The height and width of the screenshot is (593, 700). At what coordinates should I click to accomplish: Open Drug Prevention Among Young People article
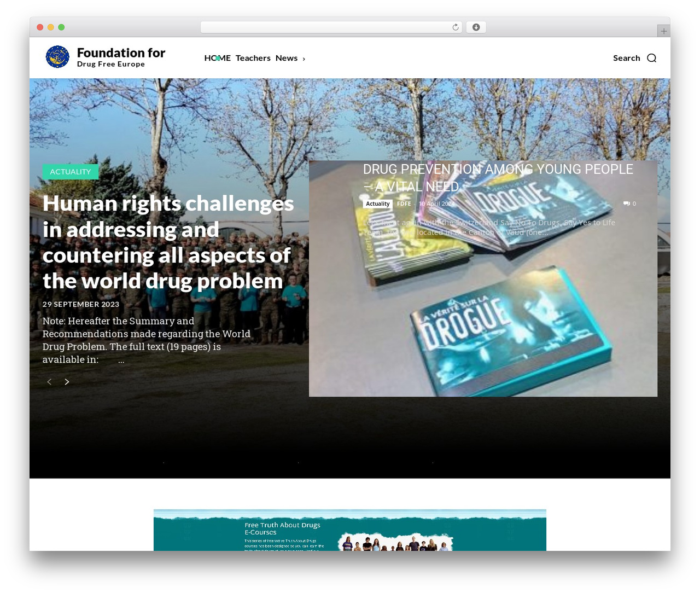click(498, 178)
